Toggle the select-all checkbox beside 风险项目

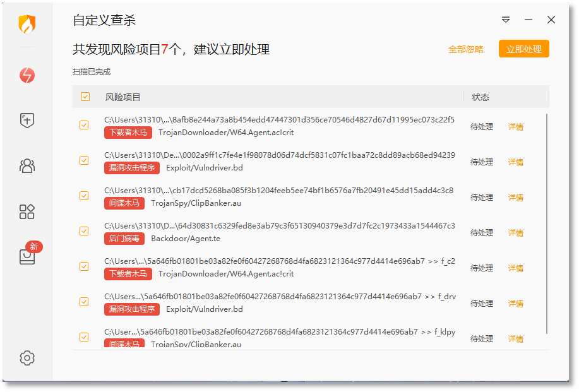pos(85,97)
